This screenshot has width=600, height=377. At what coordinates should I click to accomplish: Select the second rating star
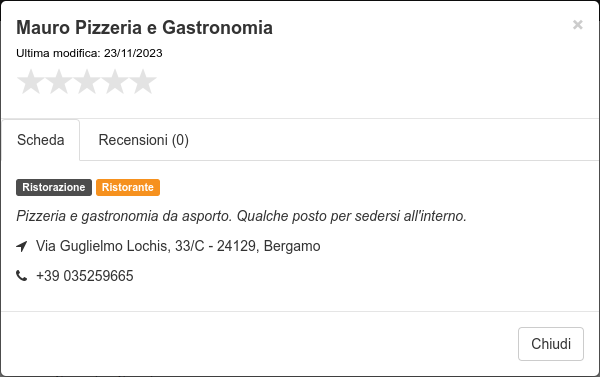click(x=59, y=82)
